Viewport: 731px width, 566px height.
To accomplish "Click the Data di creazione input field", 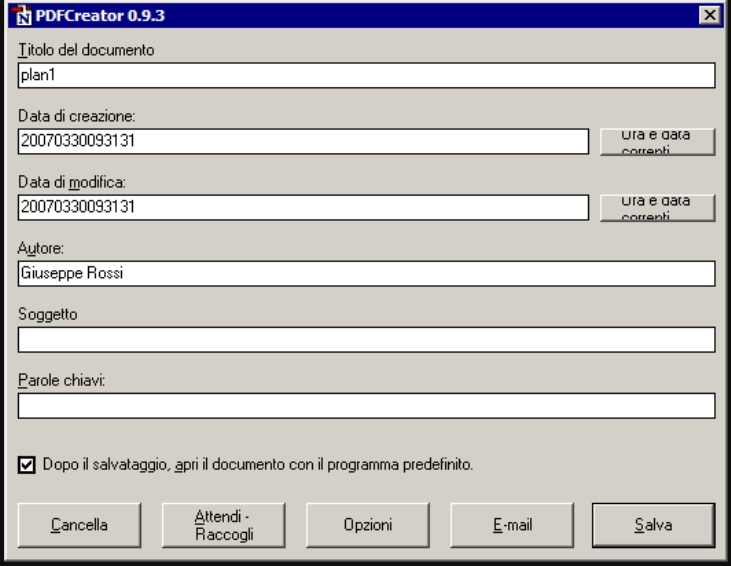I will click(x=303, y=141).
